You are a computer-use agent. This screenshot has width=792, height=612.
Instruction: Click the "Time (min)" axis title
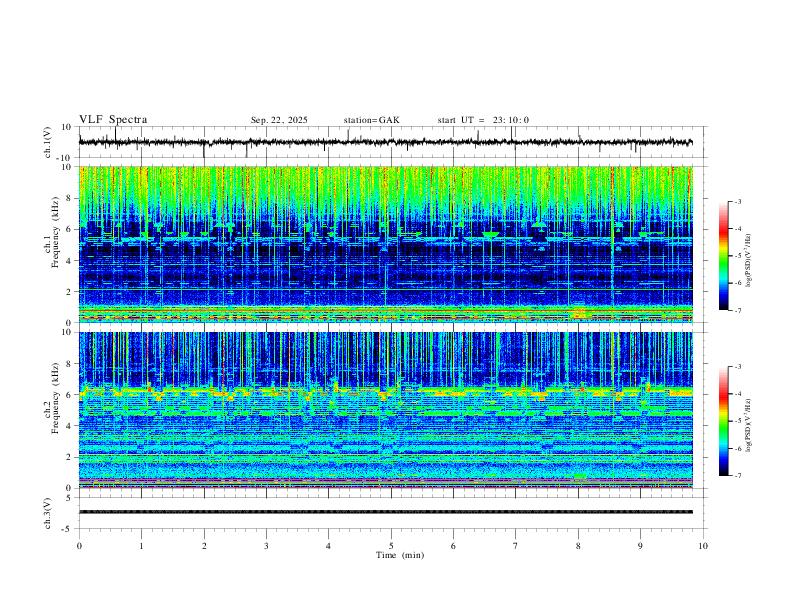[x=400, y=555]
